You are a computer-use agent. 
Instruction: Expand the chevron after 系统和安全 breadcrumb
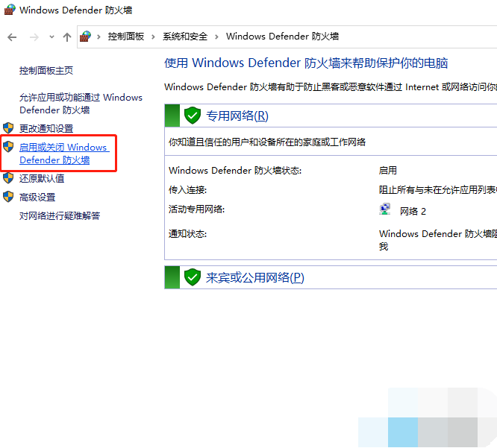(x=216, y=37)
